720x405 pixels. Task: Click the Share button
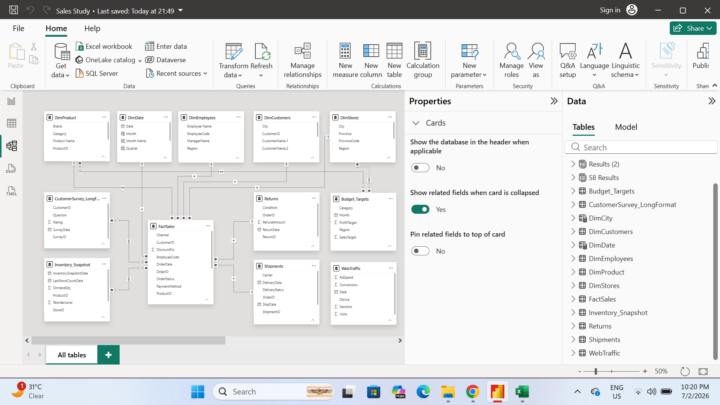[692, 28]
